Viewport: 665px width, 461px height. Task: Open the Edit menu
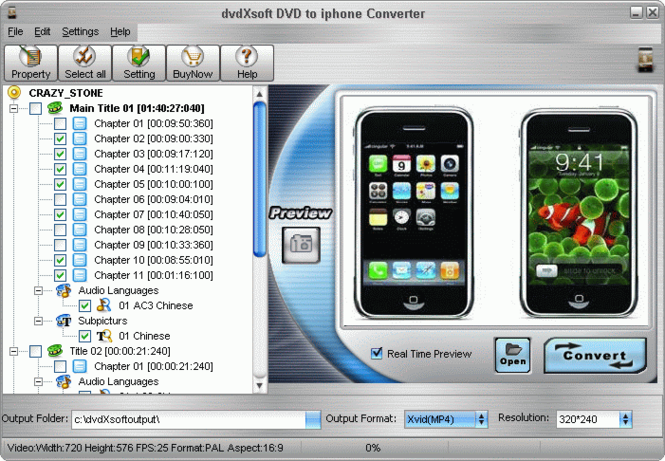pyautogui.click(x=42, y=32)
